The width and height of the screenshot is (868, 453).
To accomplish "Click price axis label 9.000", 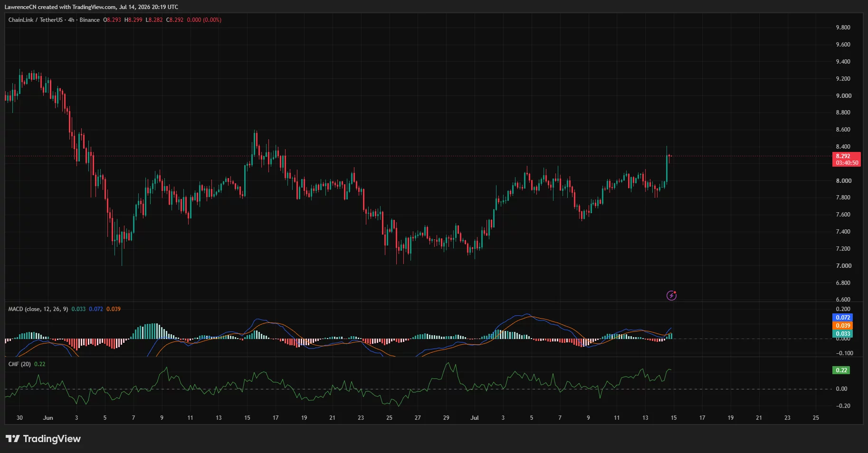I will click(x=843, y=96).
